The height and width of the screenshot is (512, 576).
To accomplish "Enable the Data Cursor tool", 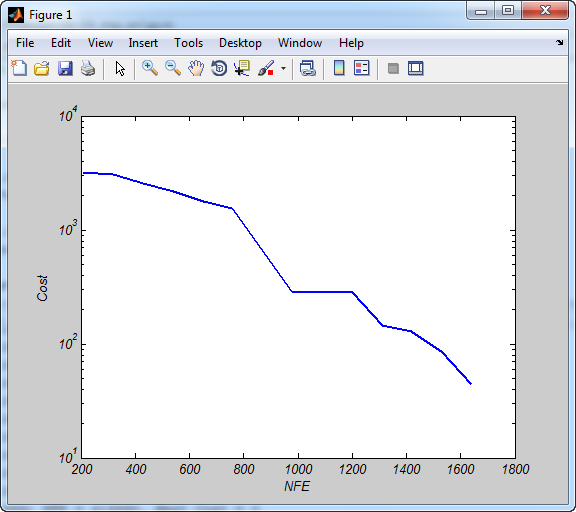I will 242,68.
